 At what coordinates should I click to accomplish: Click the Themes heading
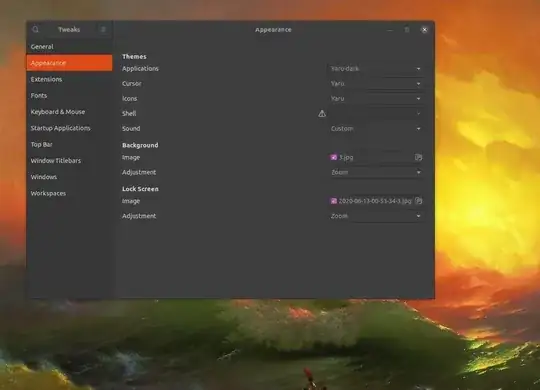(x=134, y=57)
